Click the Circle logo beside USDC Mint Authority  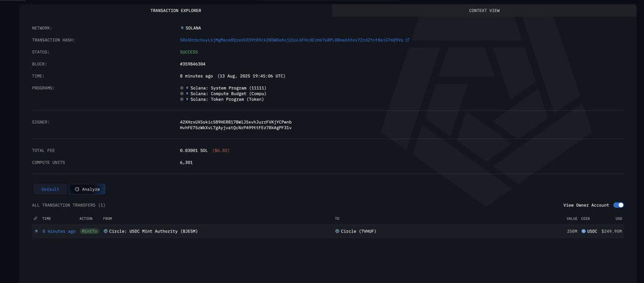point(106,231)
